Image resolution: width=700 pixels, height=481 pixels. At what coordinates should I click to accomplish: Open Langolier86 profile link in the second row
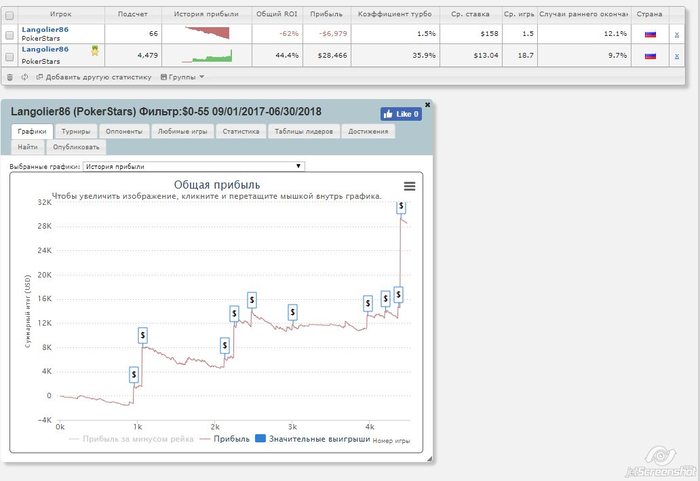pos(45,49)
